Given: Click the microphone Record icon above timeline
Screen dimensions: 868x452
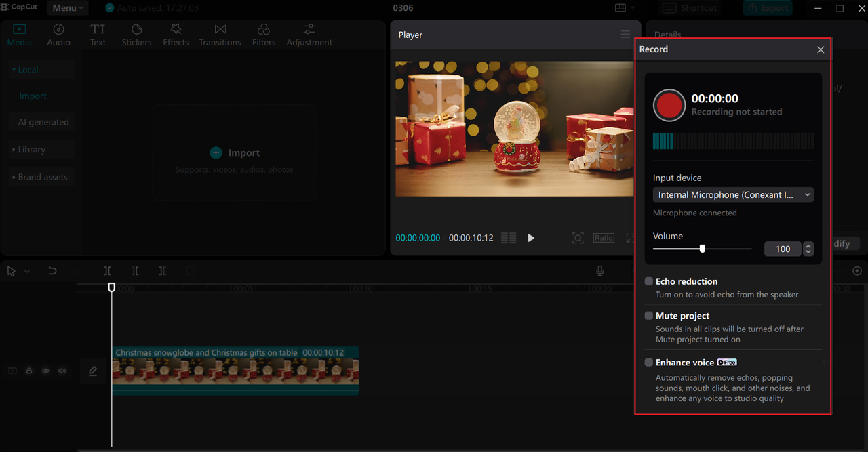Looking at the screenshot, I should click(600, 271).
